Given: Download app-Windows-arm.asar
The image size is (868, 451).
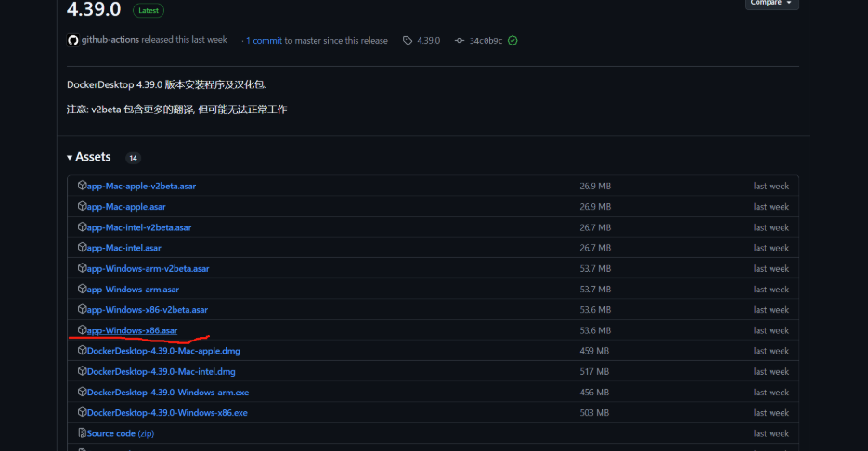Looking at the screenshot, I should click(133, 289).
